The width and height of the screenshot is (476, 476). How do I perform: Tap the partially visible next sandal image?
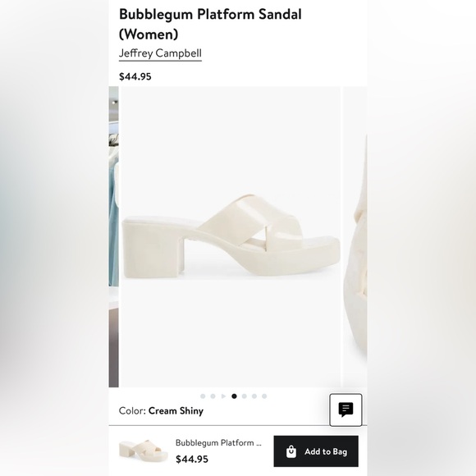355,237
